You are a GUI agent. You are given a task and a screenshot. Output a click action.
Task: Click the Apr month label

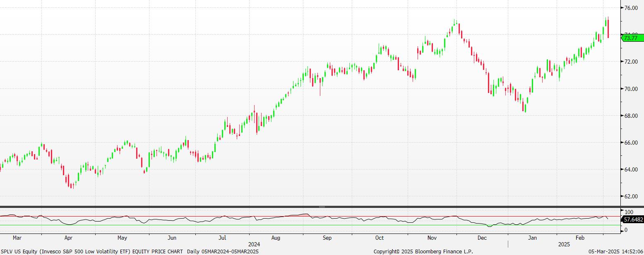click(x=69, y=238)
